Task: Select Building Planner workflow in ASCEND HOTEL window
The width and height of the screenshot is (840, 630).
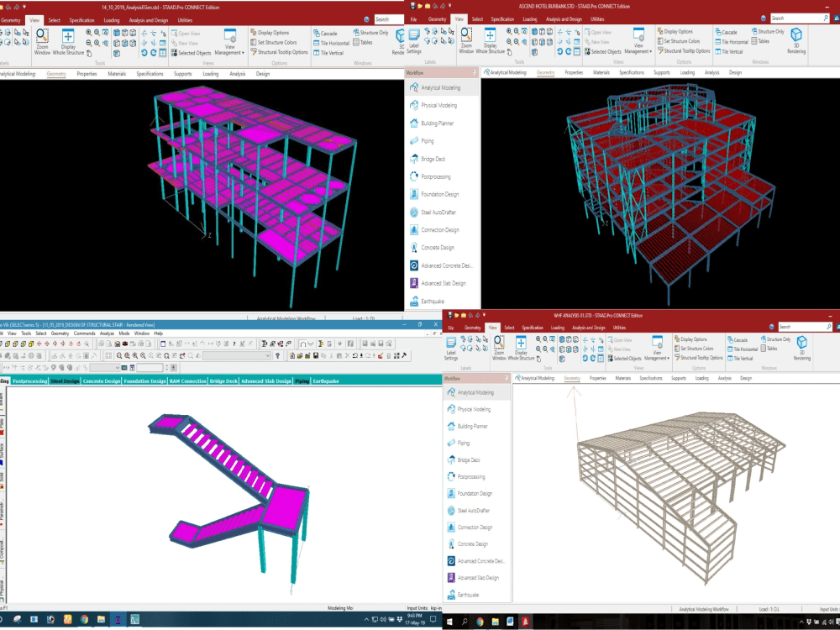Action: (442, 123)
